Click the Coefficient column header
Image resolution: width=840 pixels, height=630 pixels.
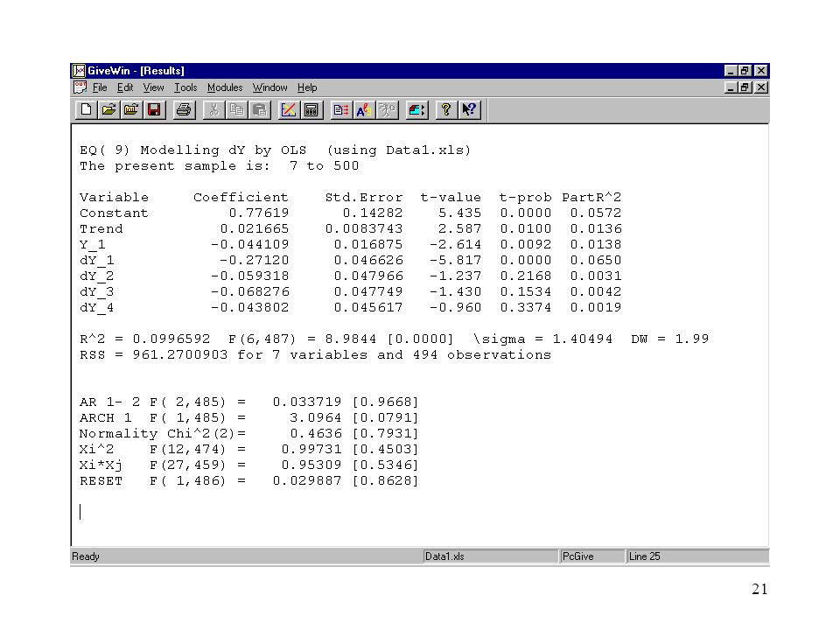241,198
